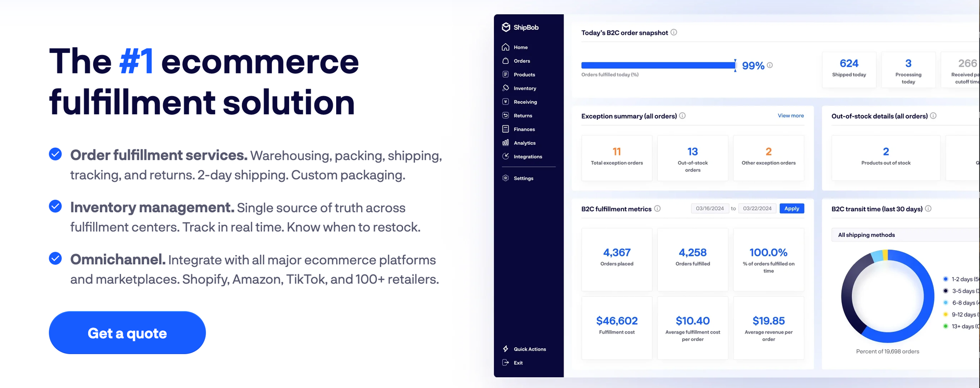Click the Settings gear icon

506,178
